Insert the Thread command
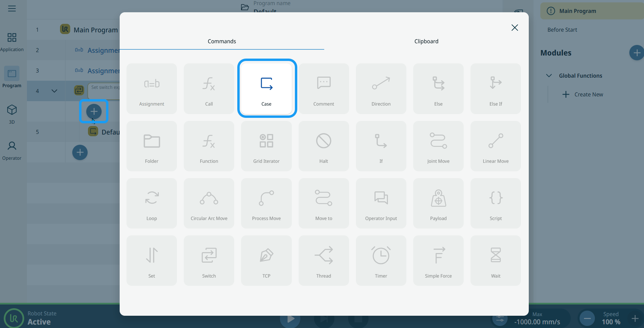 pyautogui.click(x=324, y=261)
